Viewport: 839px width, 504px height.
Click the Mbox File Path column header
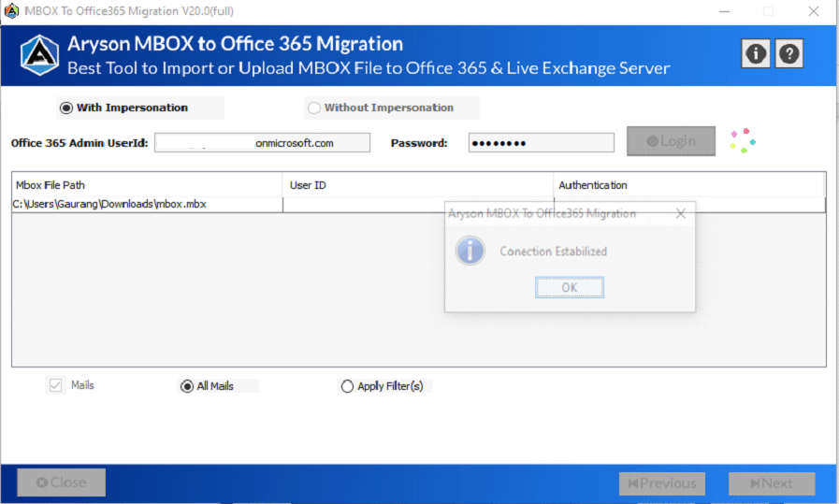147,185
